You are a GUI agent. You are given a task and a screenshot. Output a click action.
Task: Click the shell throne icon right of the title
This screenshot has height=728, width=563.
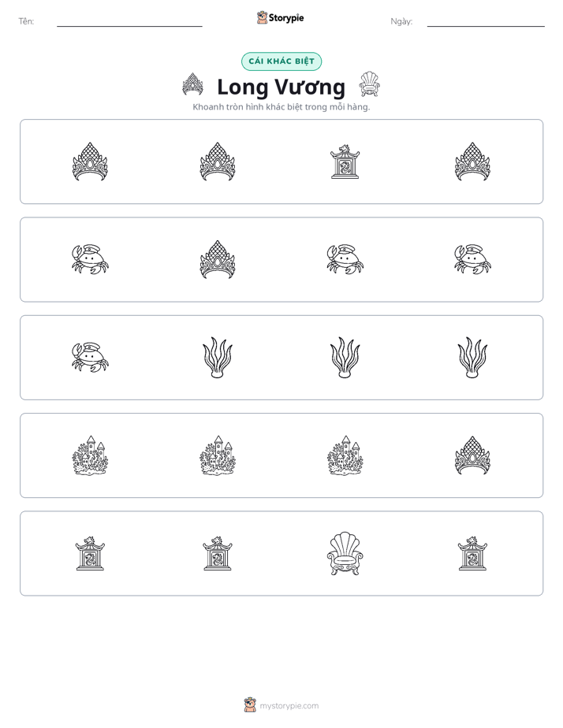click(x=369, y=84)
